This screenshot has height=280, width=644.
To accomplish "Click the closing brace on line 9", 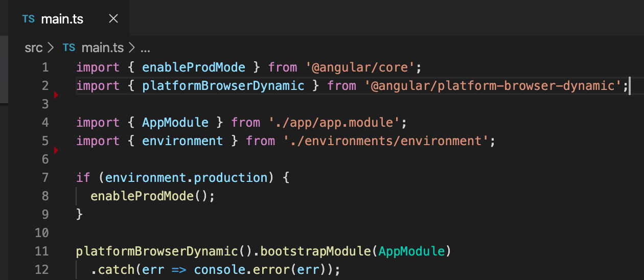I will click(79, 215).
